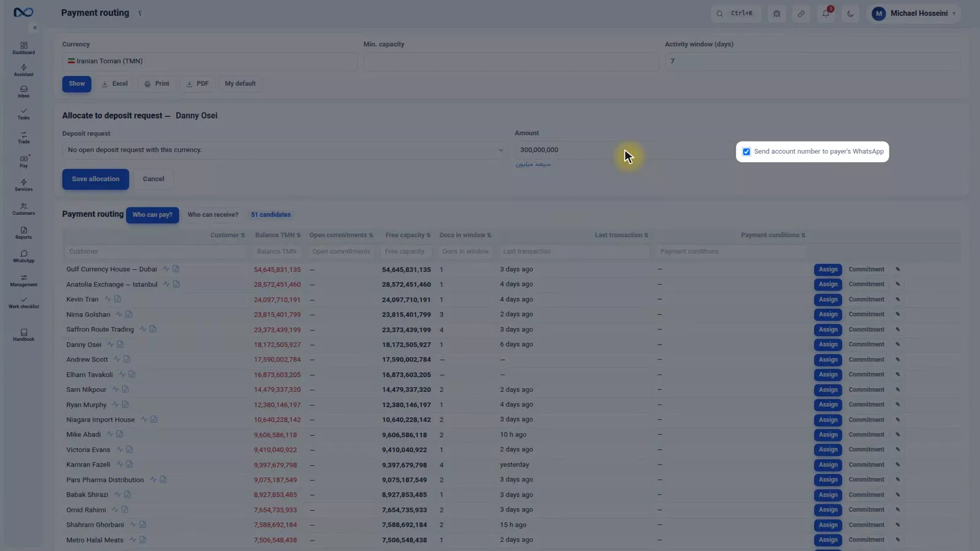Image resolution: width=980 pixels, height=551 pixels.
Task: Toggle dark mode moon icon
Action: pyautogui.click(x=850, y=13)
